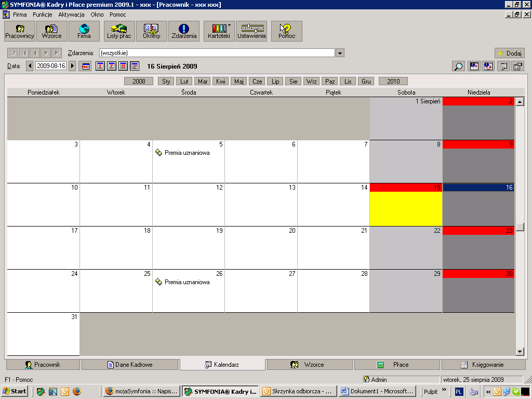Select the Lis month button
Viewport: 532px width, 399px height.
click(x=348, y=82)
